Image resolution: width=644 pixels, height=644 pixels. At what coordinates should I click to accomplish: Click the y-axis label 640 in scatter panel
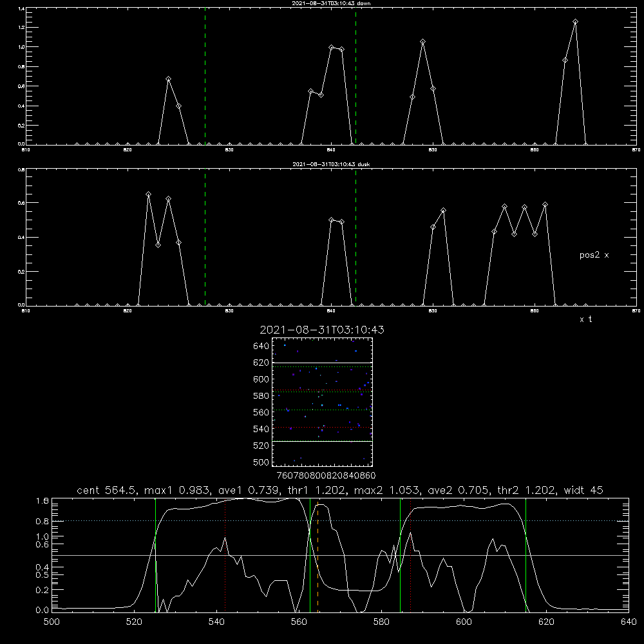click(261, 346)
